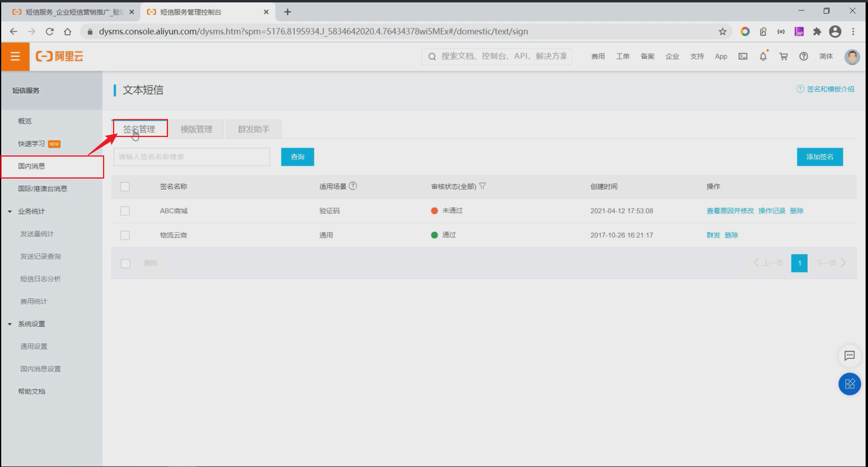Collapse the 系统设置 sidebar section

point(10,324)
